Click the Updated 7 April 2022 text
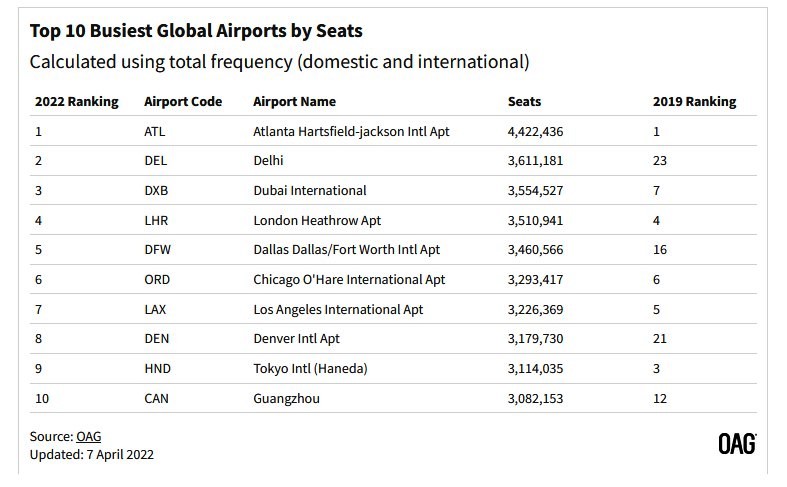 (x=91, y=455)
